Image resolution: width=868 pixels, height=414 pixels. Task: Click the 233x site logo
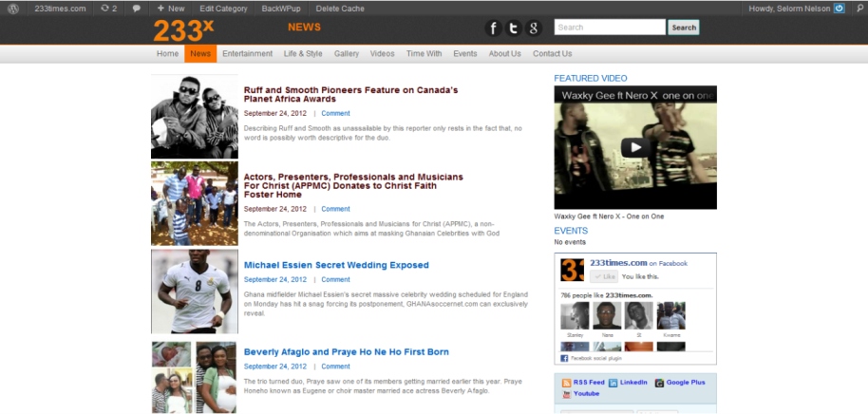(x=183, y=29)
